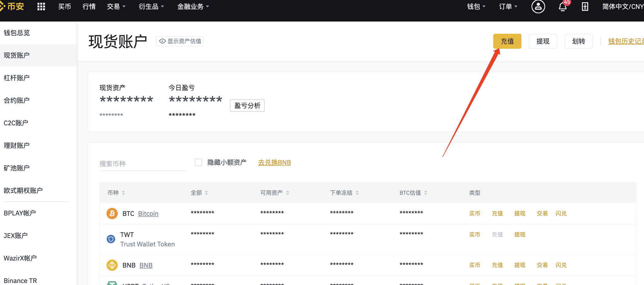The width and height of the screenshot is (644, 285).
Task: Open the apps grid icon
Action: [x=41, y=6]
